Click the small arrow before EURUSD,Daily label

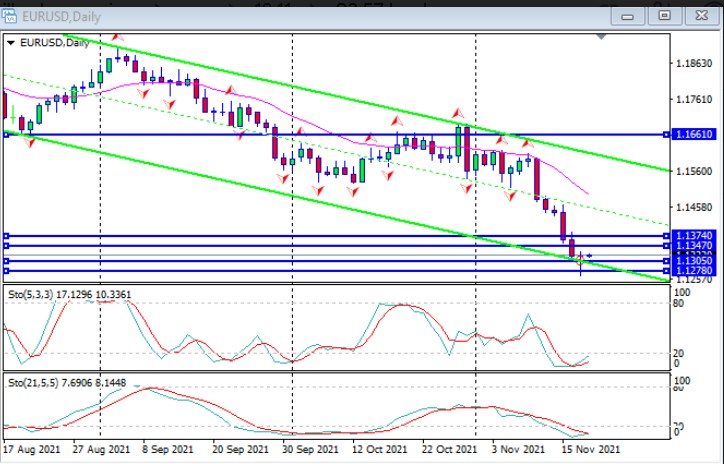point(11,43)
